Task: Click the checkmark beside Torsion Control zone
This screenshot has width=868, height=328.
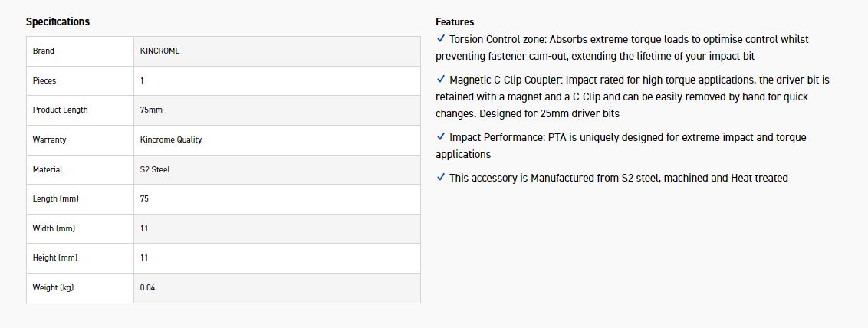Action: [440, 38]
